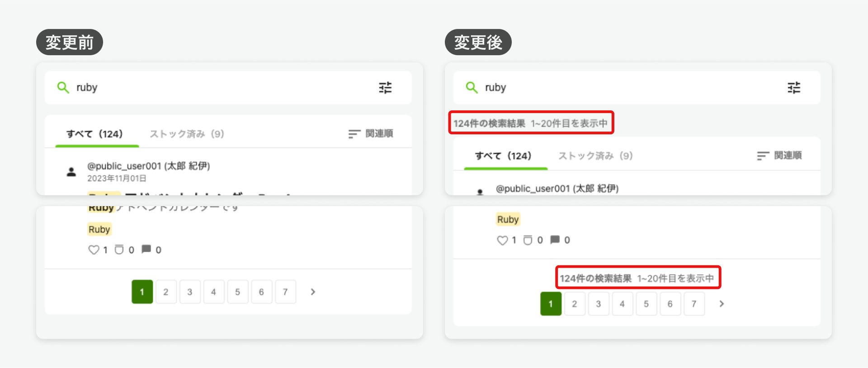Open 関連順 sort dropdown in 変更前 panel
This screenshot has height=368, width=868.
click(371, 133)
